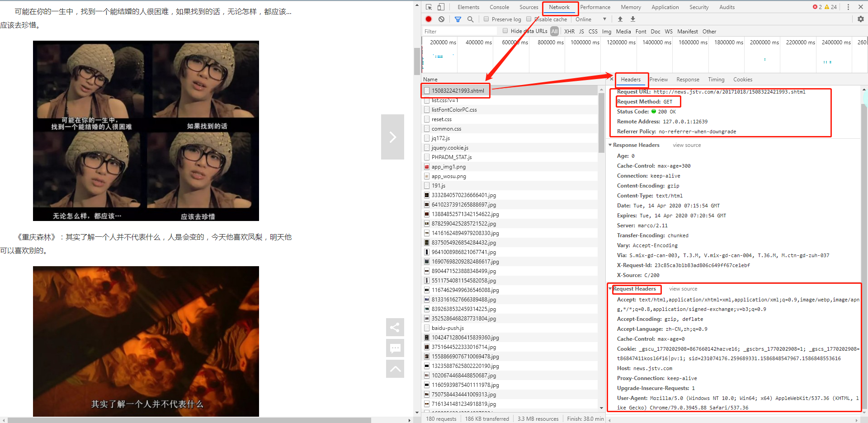The height and width of the screenshot is (423, 868).
Task: Export HAR file with download arrow
Action: [x=633, y=19]
